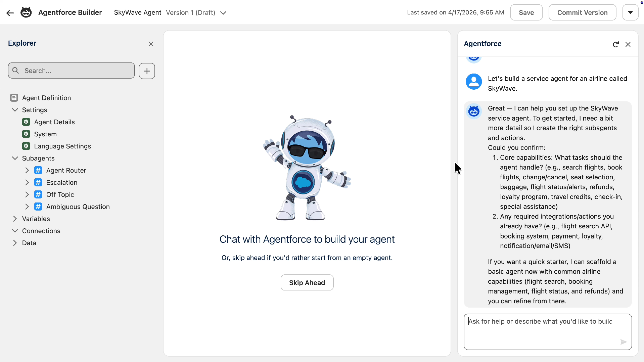The height and width of the screenshot is (362, 644).
Task: Select the Connections label in Explorer
Action: click(x=41, y=231)
